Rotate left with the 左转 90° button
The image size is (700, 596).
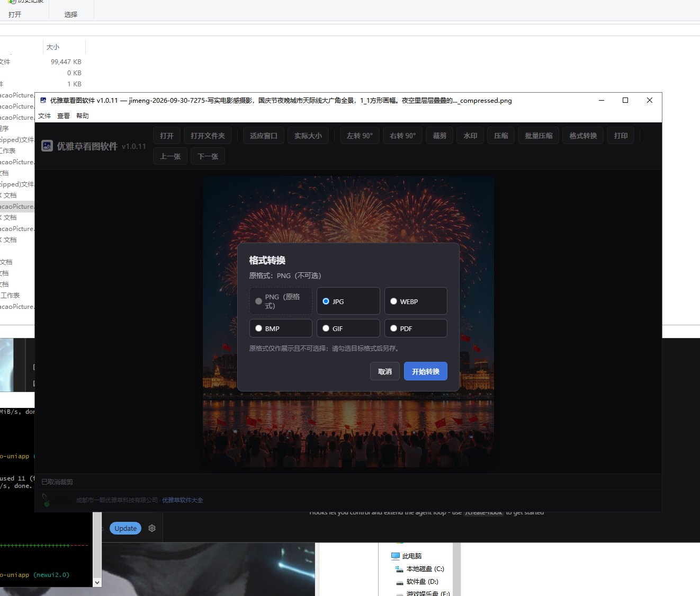point(360,136)
